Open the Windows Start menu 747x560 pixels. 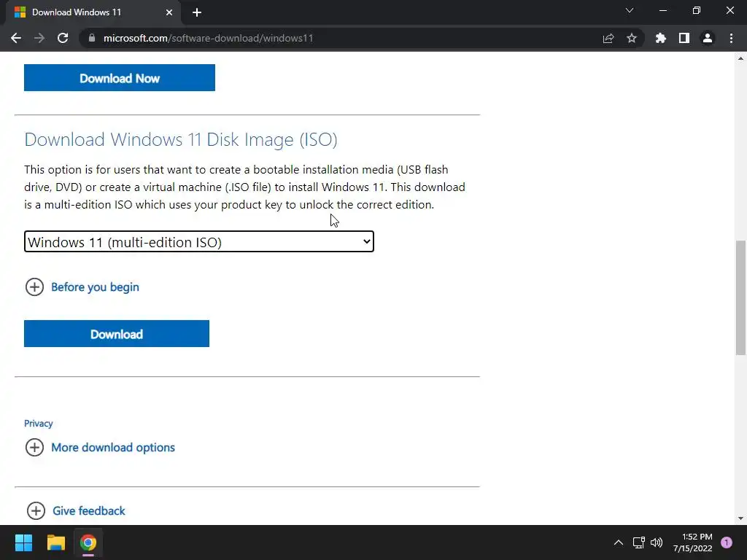tap(23, 542)
